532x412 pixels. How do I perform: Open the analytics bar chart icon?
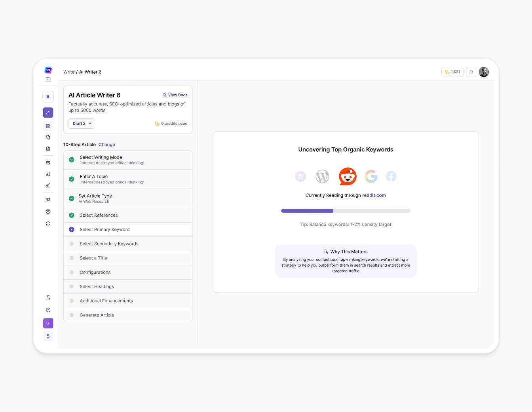pos(48,185)
